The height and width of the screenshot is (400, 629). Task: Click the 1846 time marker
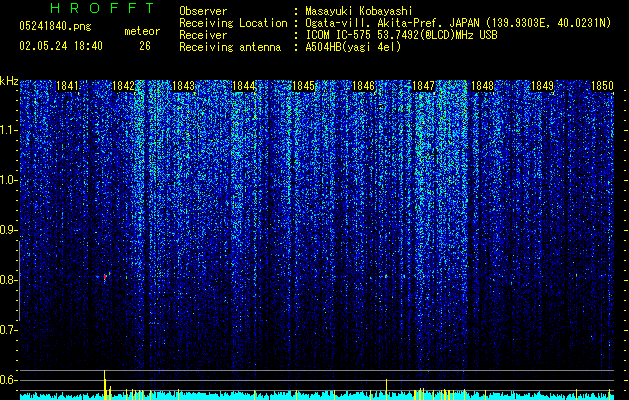pyautogui.click(x=363, y=86)
